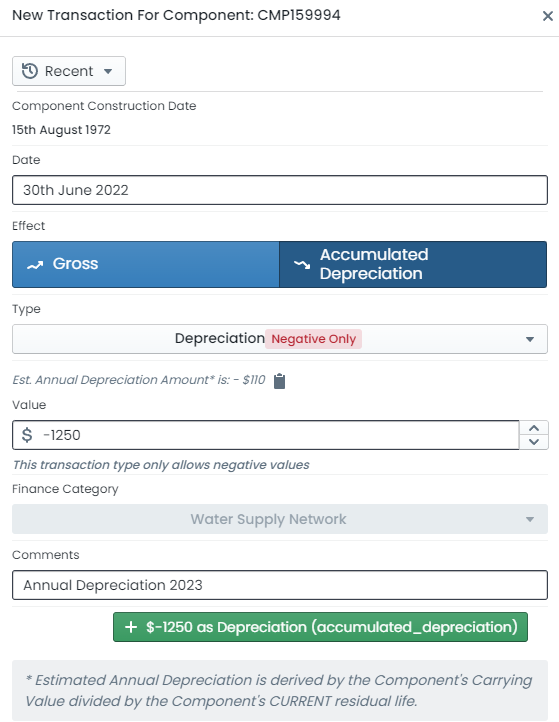Close the New Transaction dialog
Viewport: 559px width, 722px height.
(x=547, y=16)
